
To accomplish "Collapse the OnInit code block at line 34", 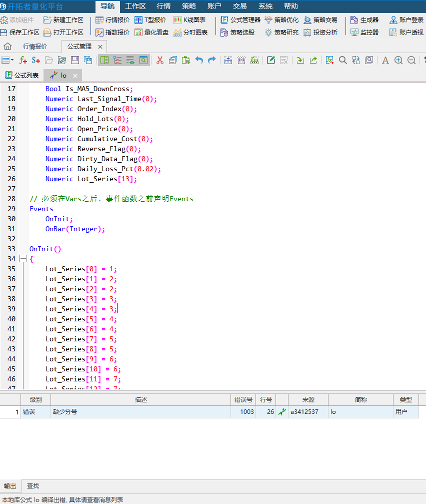I will (x=22, y=259).
